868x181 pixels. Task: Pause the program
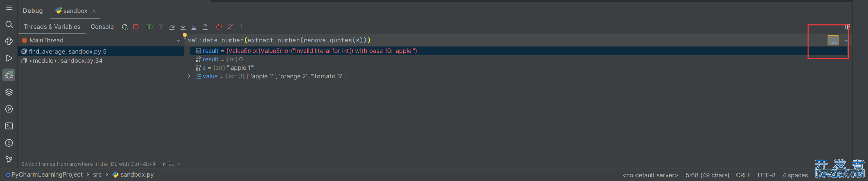click(x=161, y=27)
